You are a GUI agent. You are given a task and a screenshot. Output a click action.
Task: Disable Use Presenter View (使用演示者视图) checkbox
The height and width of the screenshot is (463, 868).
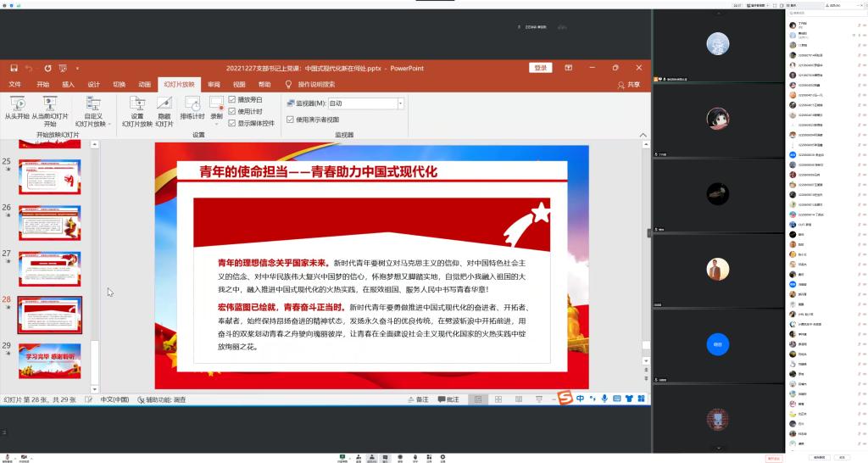pos(290,120)
